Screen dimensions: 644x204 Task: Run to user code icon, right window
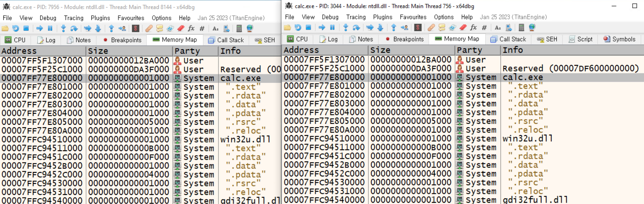(x=405, y=28)
